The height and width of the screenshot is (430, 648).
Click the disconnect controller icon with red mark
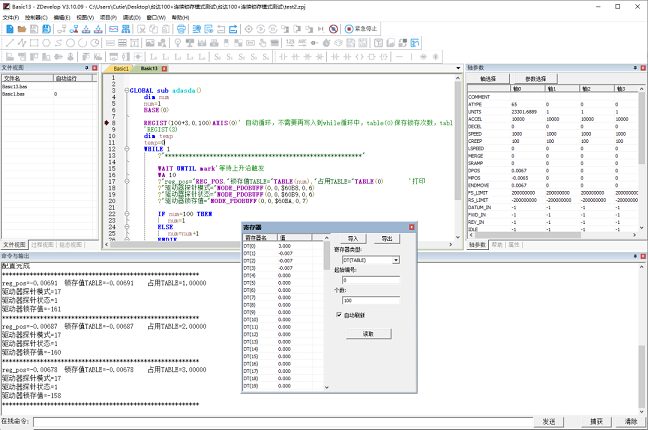pos(74,29)
